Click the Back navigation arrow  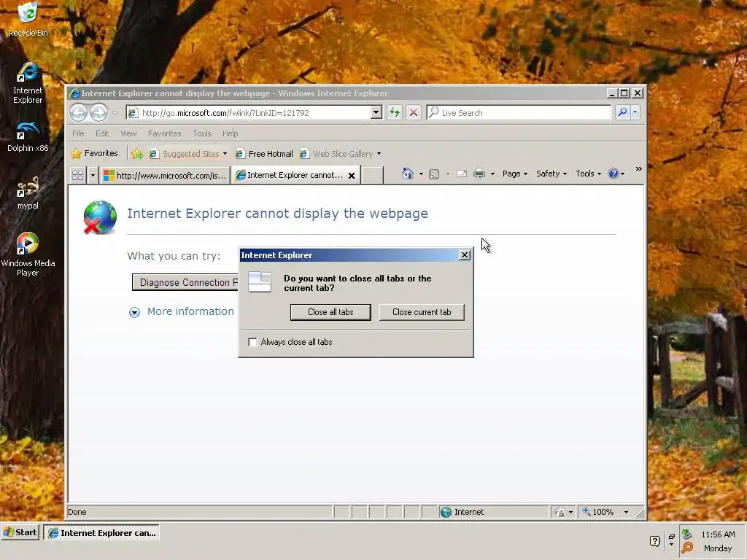[x=78, y=113]
